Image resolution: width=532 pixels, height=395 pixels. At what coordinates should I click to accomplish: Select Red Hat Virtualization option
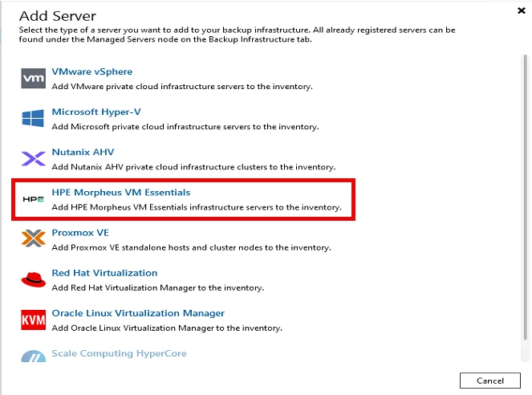click(104, 273)
